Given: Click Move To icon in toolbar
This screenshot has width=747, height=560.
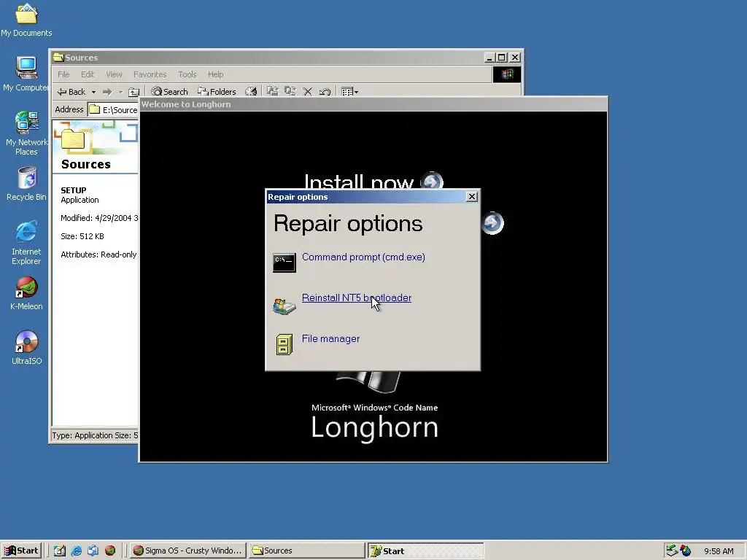Looking at the screenshot, I should click(x=273, y=91).
